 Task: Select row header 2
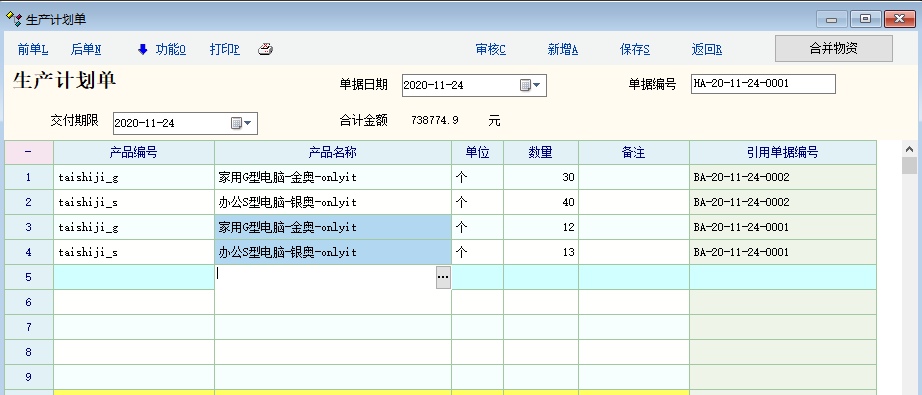(29, 202)
